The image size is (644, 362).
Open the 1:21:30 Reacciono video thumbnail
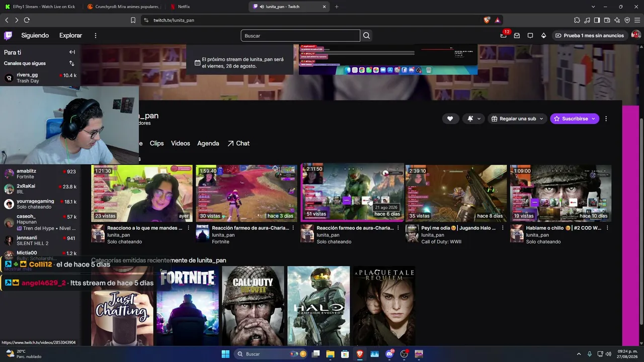click(x=142, y=194)
